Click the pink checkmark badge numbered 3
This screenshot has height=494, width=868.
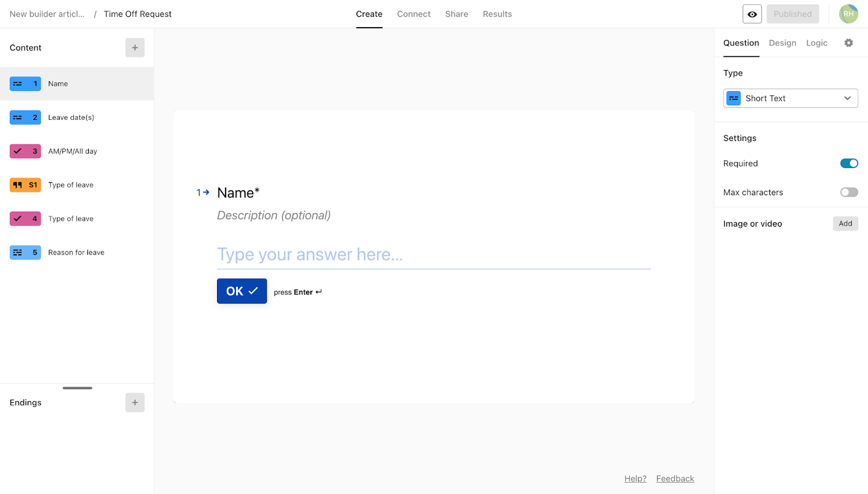coord(25,151)
